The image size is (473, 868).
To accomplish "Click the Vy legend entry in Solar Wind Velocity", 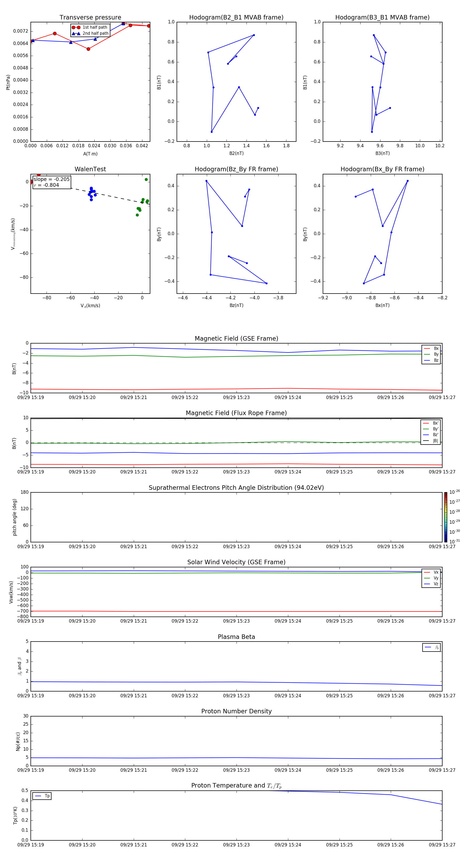I will [431, 578].
